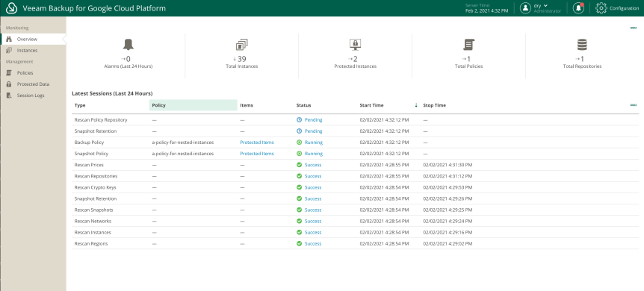Click Success status of Rescan Instances
Image resolution: width=644 pixels, height=291 pixels.
pos(313,232)
